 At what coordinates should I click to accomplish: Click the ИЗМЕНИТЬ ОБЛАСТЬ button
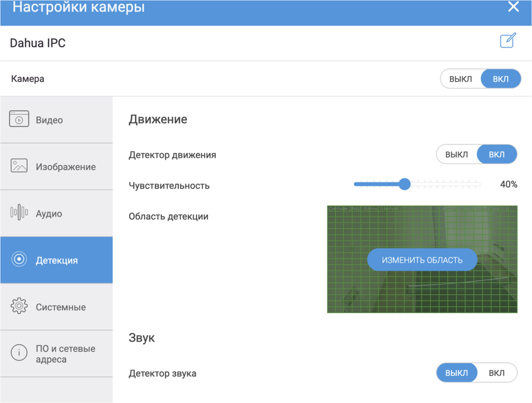tap(422, 260)
